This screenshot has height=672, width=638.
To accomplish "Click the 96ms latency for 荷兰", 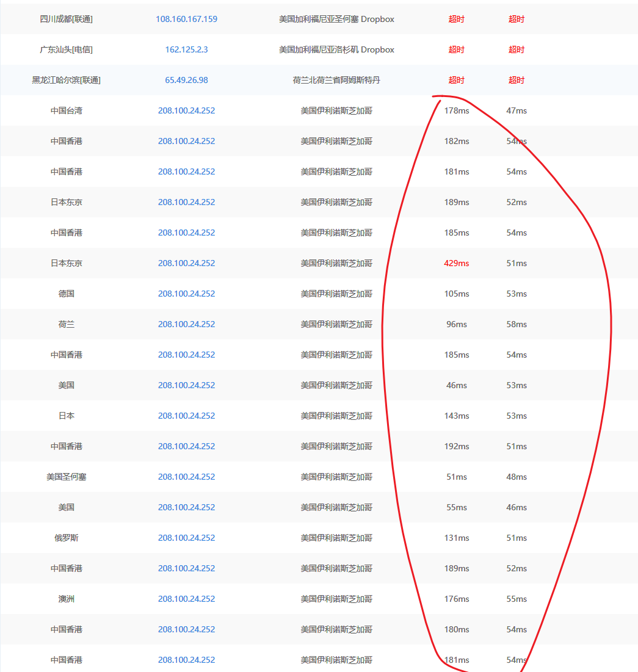I will point(456,324).
